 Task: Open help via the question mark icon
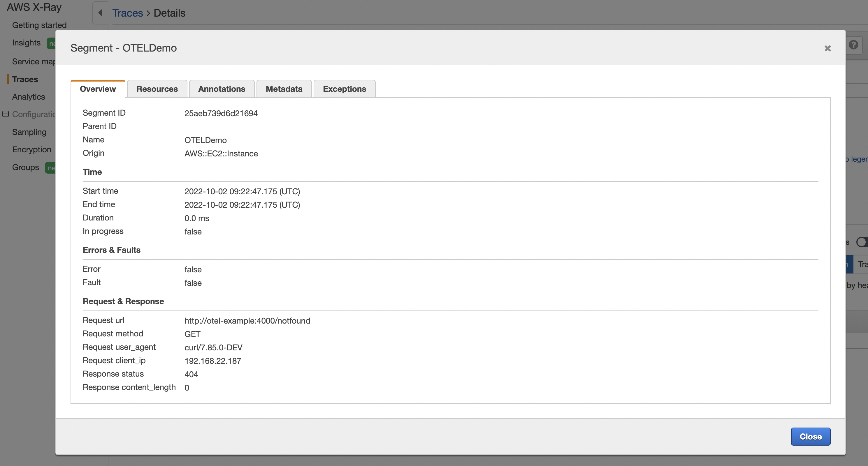[x=853, y=45]
